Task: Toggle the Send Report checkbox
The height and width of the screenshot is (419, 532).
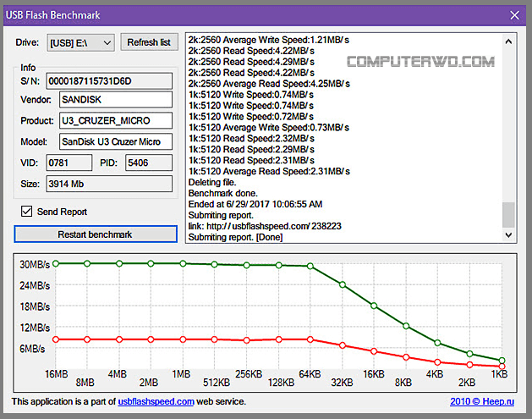Action: [25, 212]
